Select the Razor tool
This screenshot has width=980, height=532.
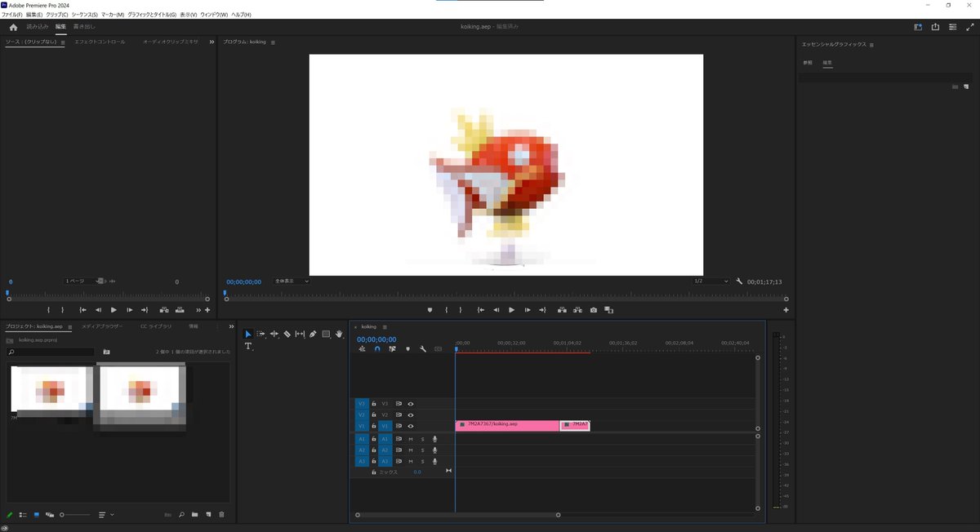[x=287, y=334]
